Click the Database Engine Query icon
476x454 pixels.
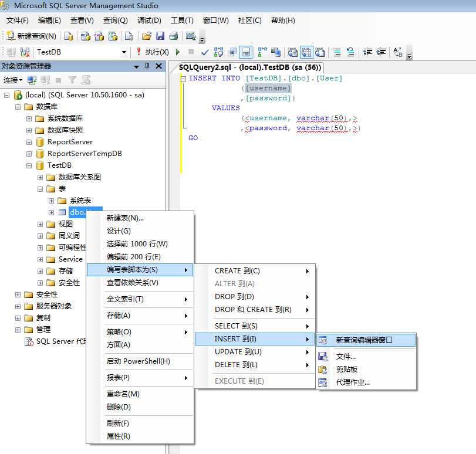(69, 36)
